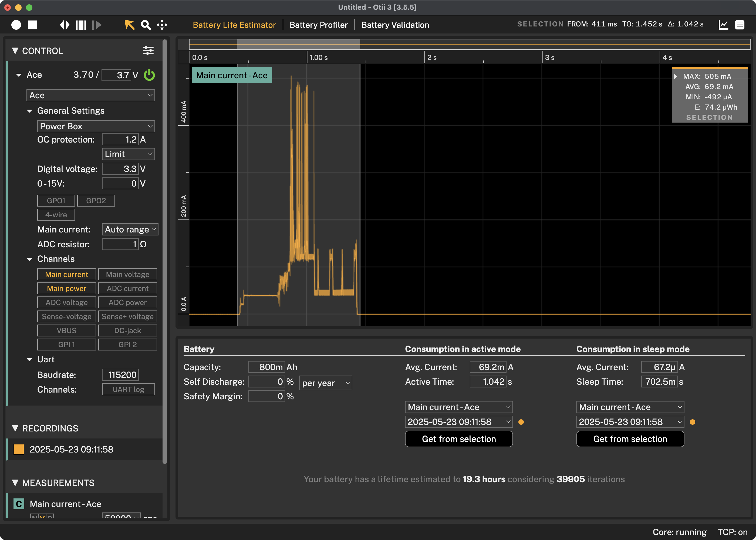Click the Digital voltage input field

120,169
